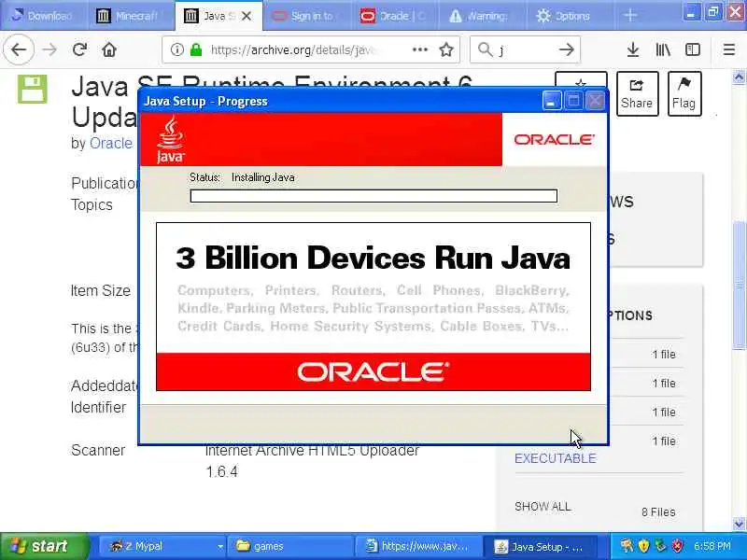Image resolution: width=747 pixels, height=560 pixels.
Task: Close the active Java tab
Action: coord(247,16)
